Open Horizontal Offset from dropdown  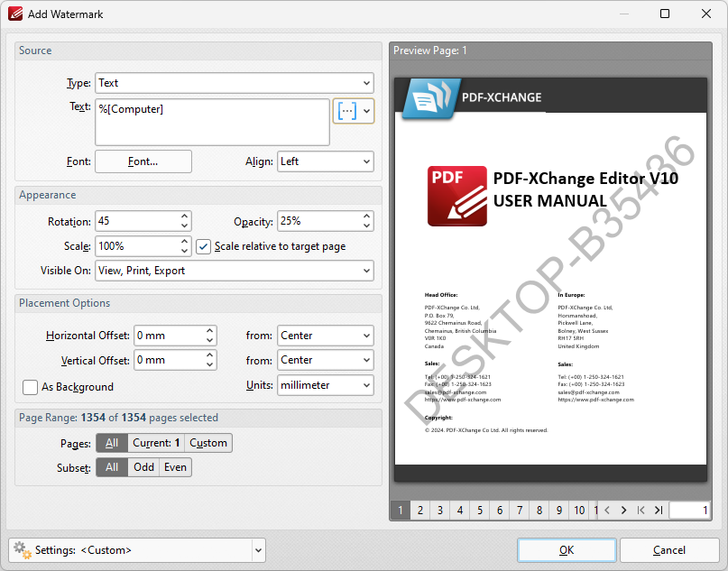click(326, 336)
